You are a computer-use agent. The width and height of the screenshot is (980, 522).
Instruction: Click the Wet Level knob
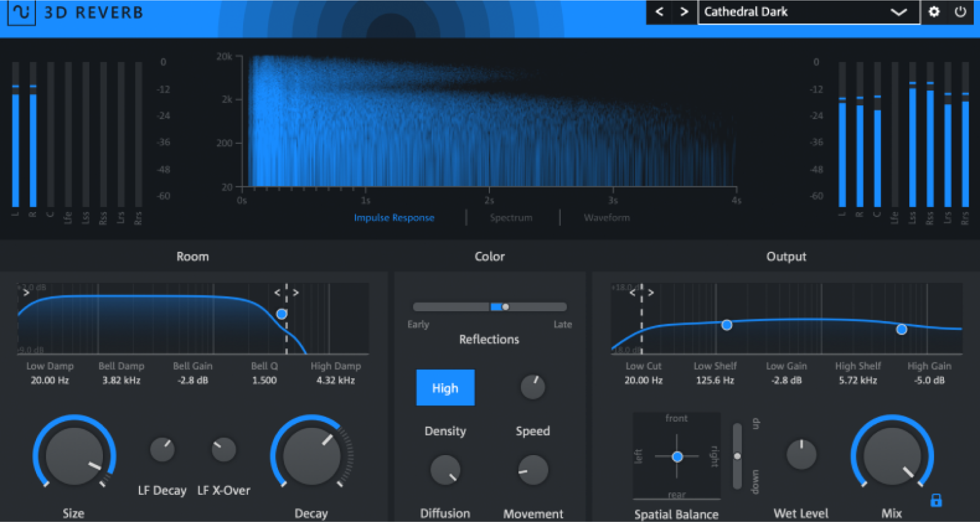point(801,454)
